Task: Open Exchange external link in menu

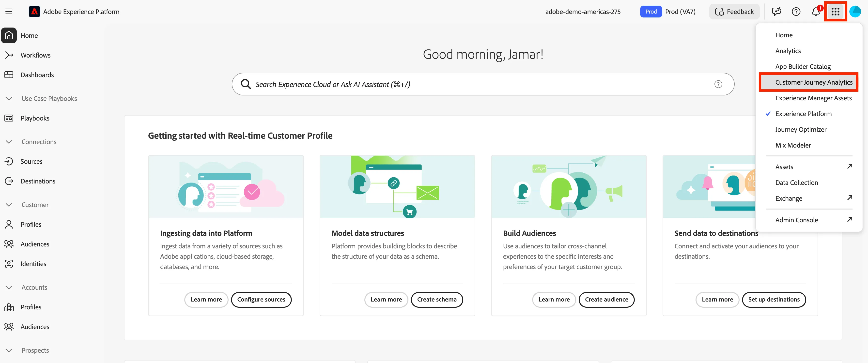Action: click(x=809, y=198)
